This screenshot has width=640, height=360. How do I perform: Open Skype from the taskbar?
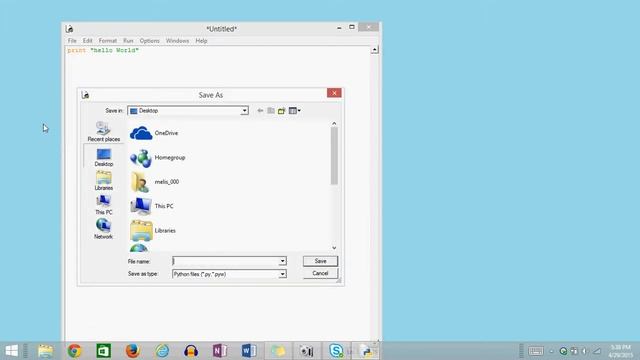coord(336,351)
